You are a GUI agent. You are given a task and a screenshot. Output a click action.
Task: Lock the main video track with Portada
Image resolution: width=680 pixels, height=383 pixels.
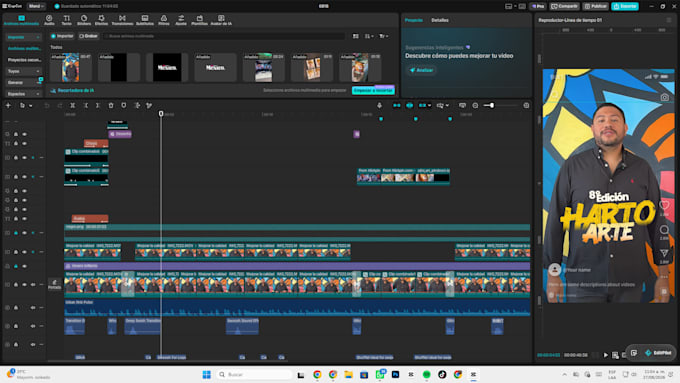[x=16, y=285]
